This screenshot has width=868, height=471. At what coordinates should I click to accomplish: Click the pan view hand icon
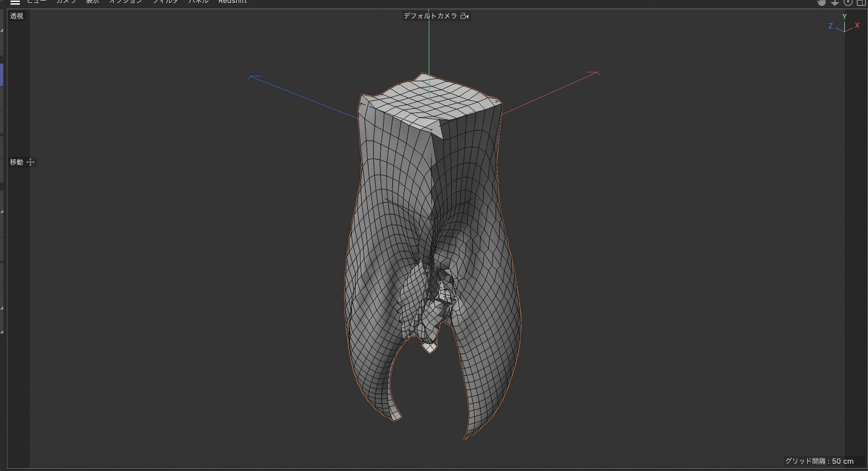tap(821, 2)
